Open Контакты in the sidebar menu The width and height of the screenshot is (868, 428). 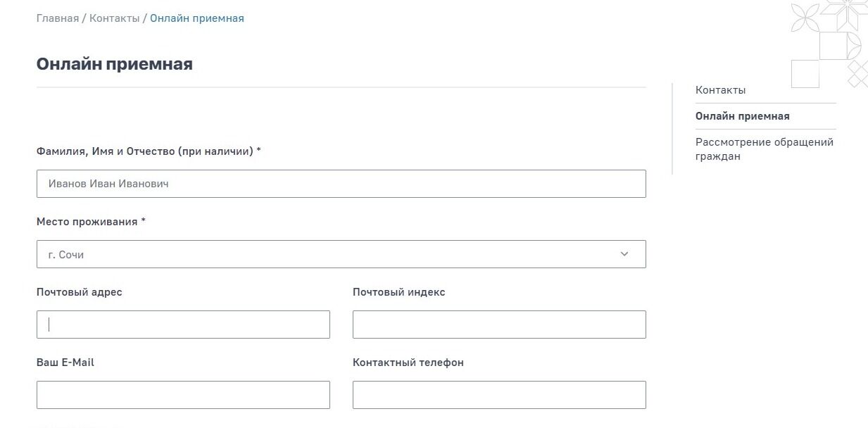tap(720, 90)
